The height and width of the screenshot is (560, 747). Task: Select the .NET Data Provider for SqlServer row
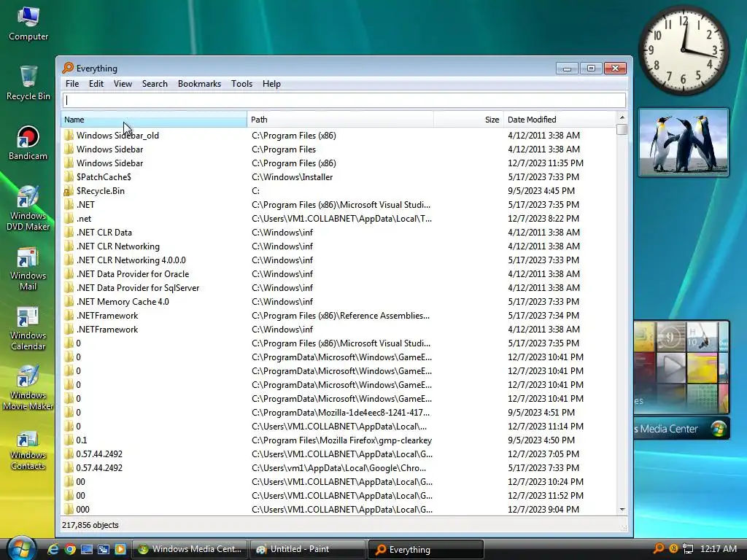338,287
